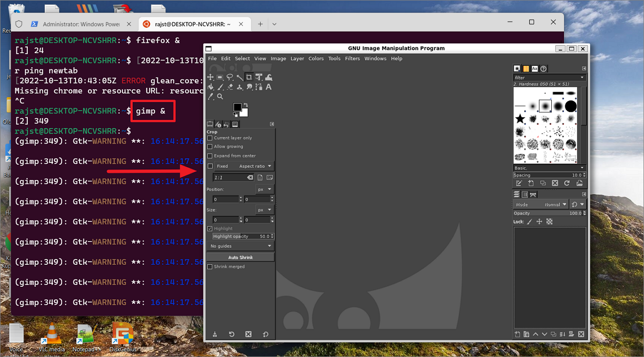Select the Zoom magnifier tool
The width and height of the screenshot is (644, 357).
[x=220, y=97]
